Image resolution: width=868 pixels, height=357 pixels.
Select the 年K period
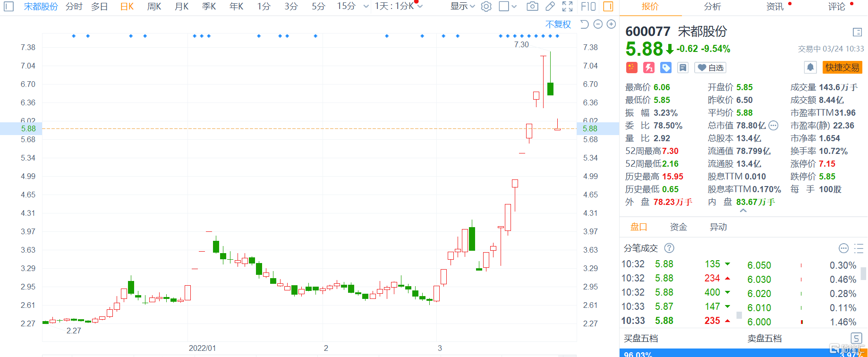[x=237, y=6]
